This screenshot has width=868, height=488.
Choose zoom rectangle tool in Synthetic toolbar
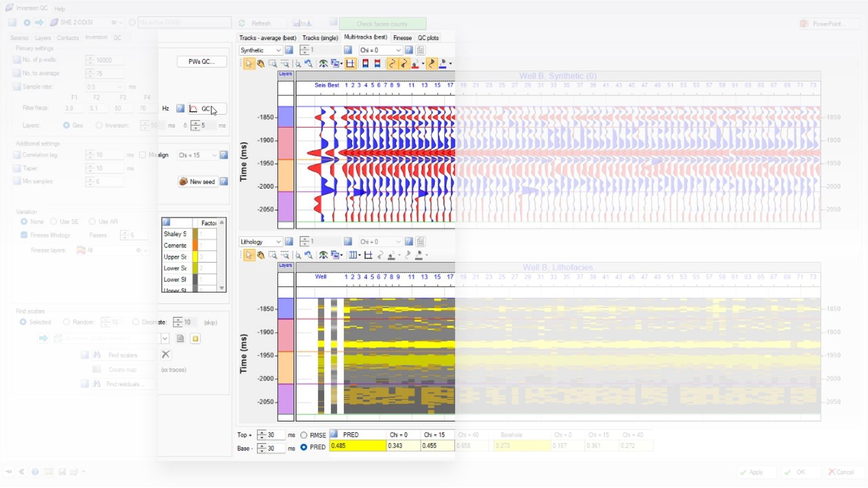coord(273,63)
